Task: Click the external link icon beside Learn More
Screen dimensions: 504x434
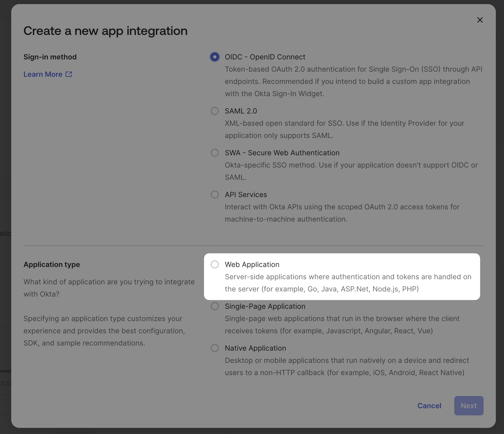Action: (69, 74)
